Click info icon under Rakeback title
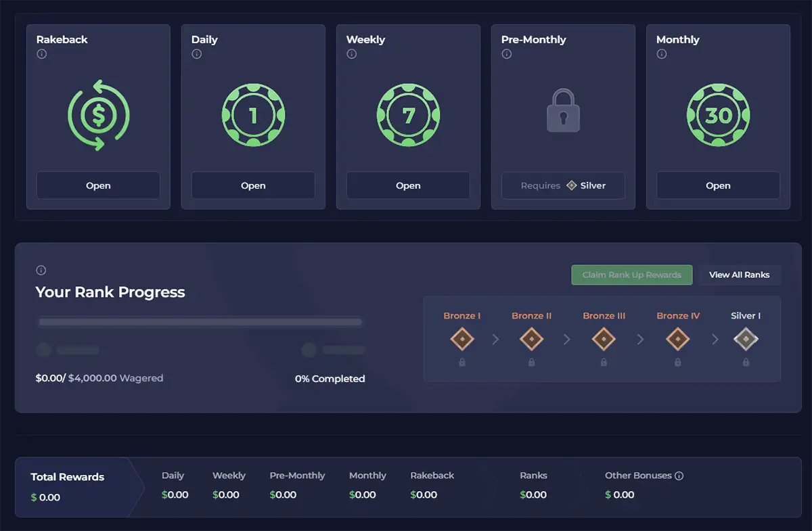 [x=42, y=54]
